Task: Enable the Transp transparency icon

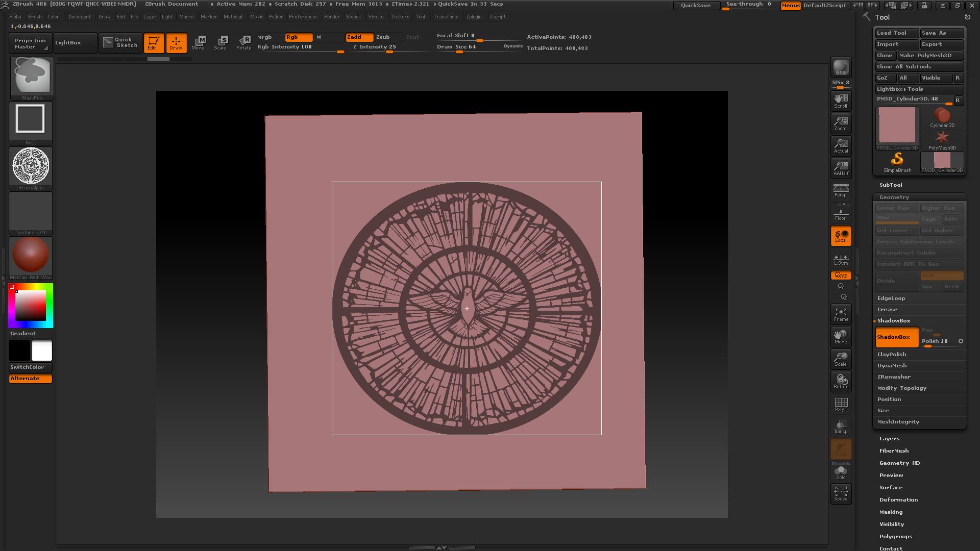Action: pos(841,426)
